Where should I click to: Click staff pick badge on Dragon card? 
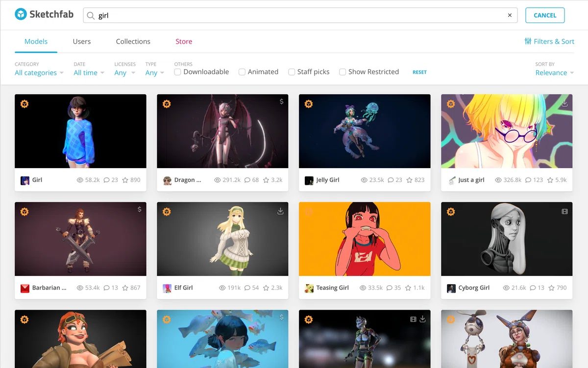(x=167, y=104)
